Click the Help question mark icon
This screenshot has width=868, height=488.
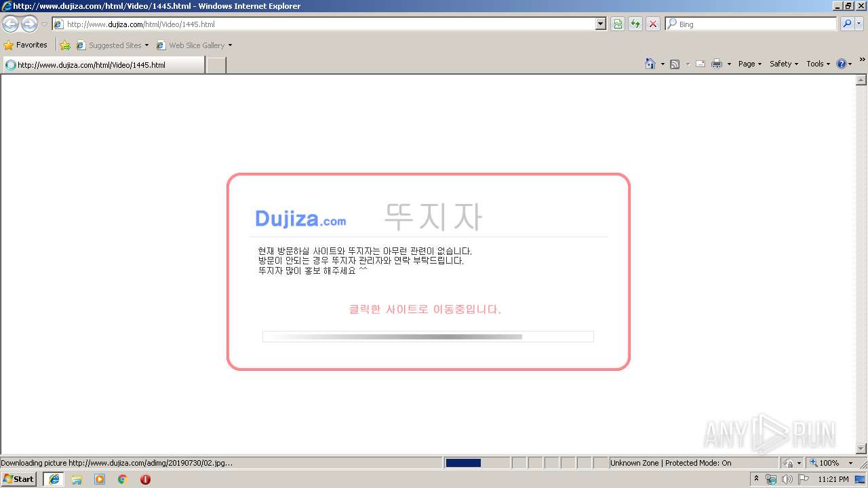(842, 64)
